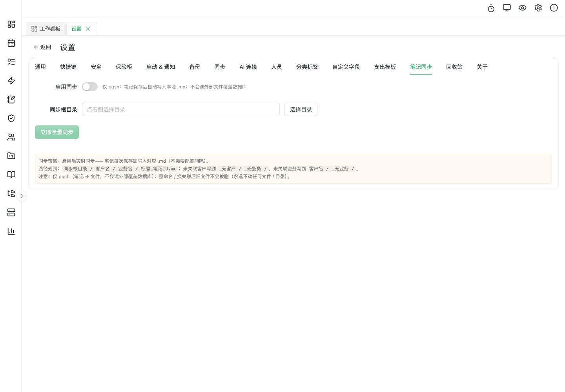Open the folder chart sidebar icon
565x392 pixels.
point(11,156)
